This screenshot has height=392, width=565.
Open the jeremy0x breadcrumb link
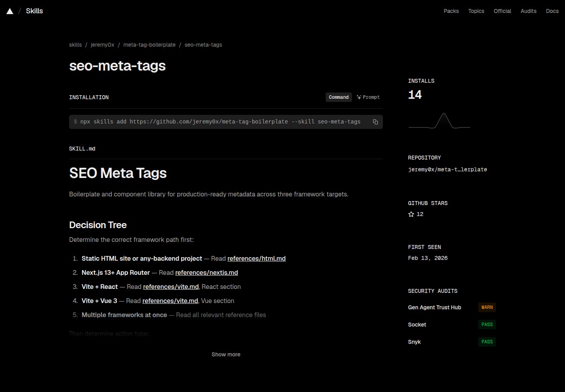pos(102,45)
